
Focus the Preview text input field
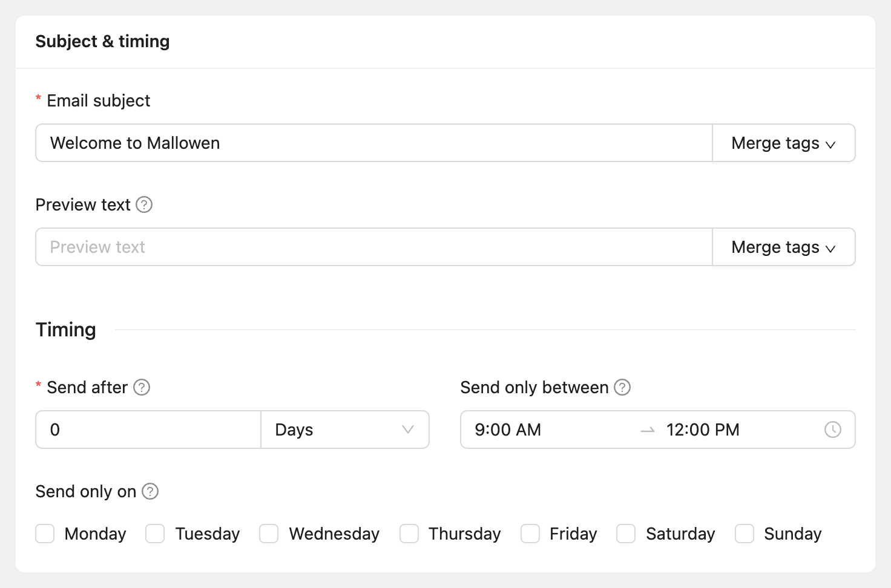click(374, 247)
